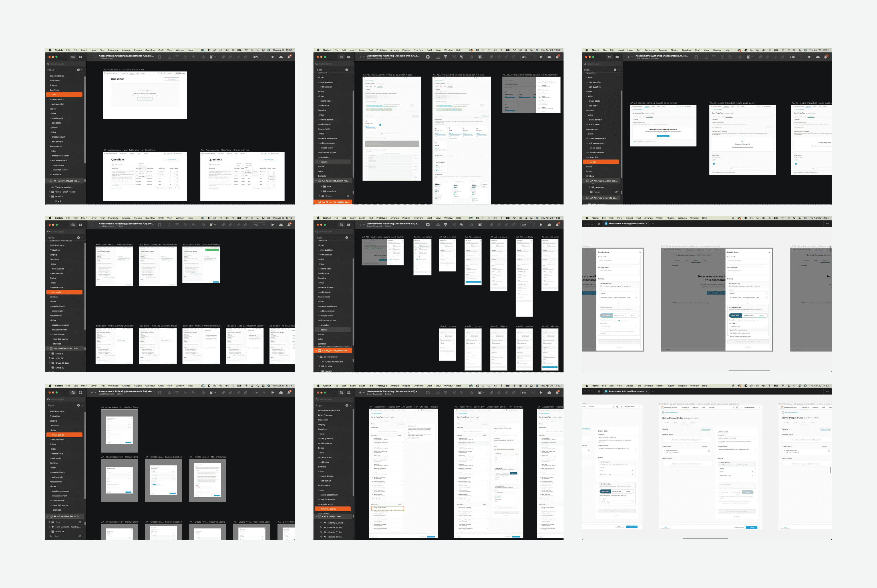Viewport: 877px width, 588px height.
Task: Click the Preview play button in 13:37 window
Action: pyautogui.click(x=273, y=57)
